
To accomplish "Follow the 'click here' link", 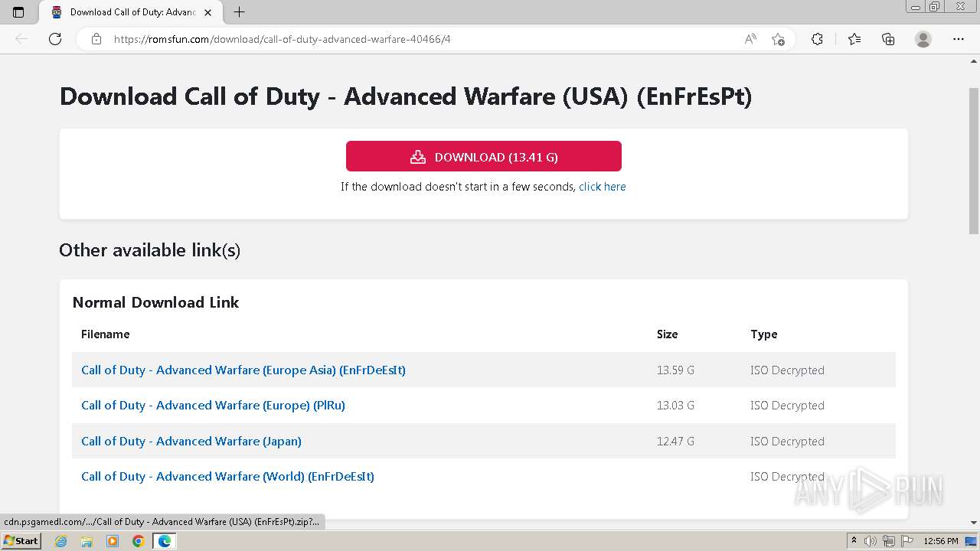I will [x=602, y=187].
